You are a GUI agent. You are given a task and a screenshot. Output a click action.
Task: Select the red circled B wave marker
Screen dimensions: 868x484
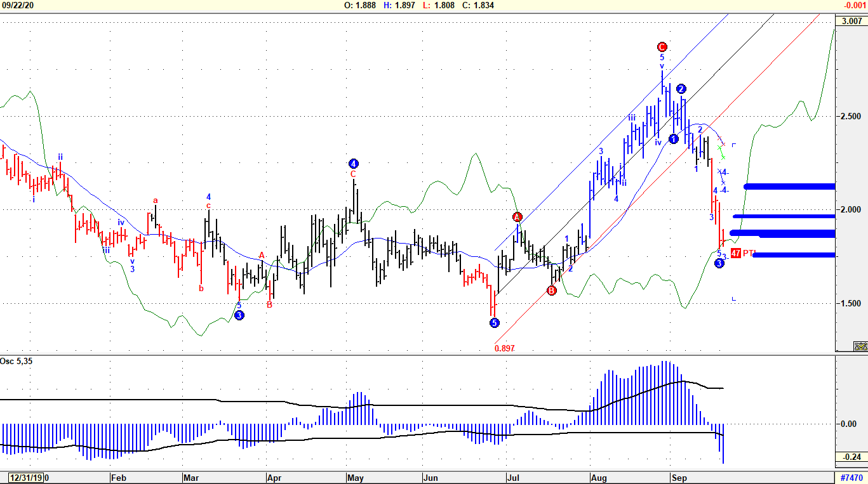click(x=551, y=291)
